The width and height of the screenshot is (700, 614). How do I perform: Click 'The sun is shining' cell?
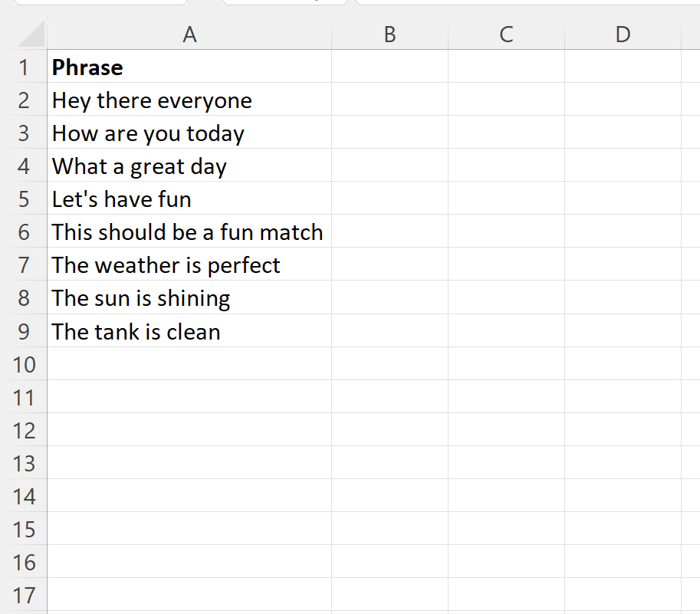click(x=189, y=297)
